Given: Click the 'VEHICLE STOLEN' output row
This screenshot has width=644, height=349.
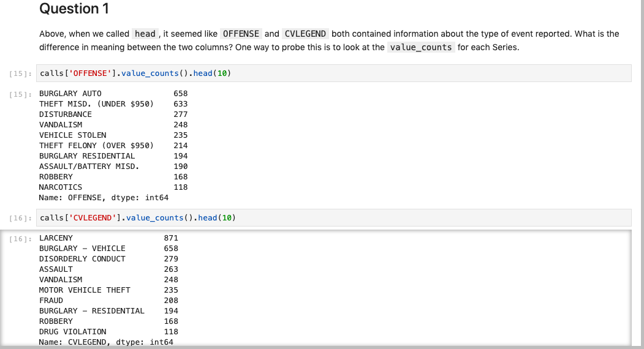Looking at the screenshot, I should click(113, 135).
